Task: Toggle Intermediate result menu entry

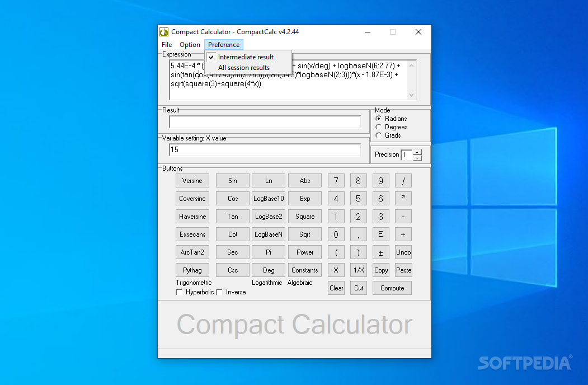Action: 248,57
